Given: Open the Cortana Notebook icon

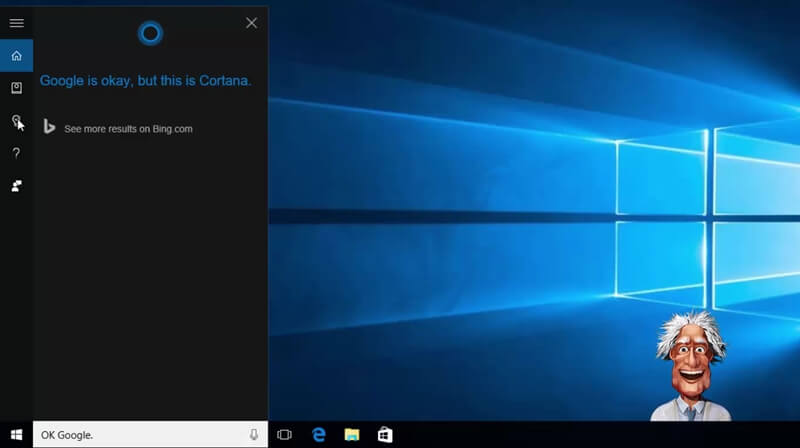Looking at the screenshot, I should coord(16,88).
